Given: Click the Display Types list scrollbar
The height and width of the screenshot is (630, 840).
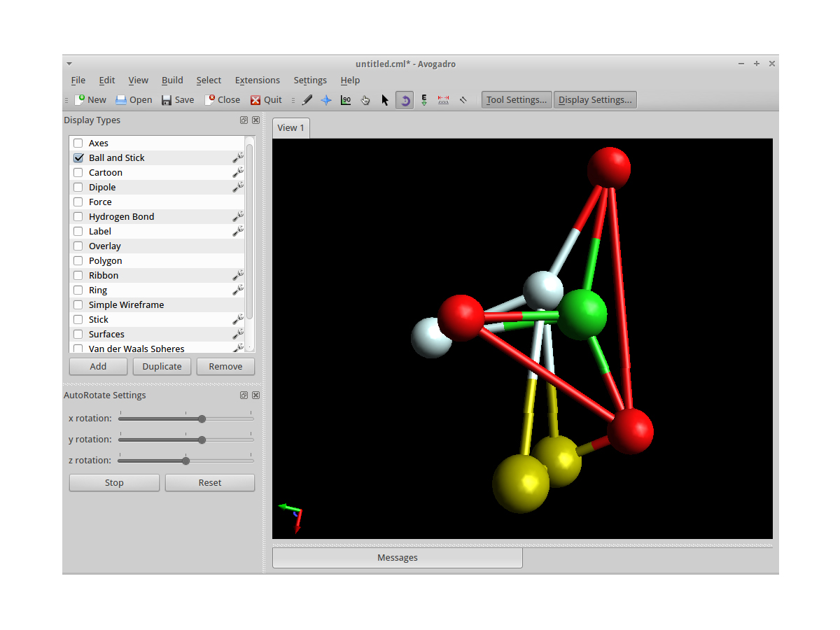Looking at the screenshot, I should click(x=250, y=231).
